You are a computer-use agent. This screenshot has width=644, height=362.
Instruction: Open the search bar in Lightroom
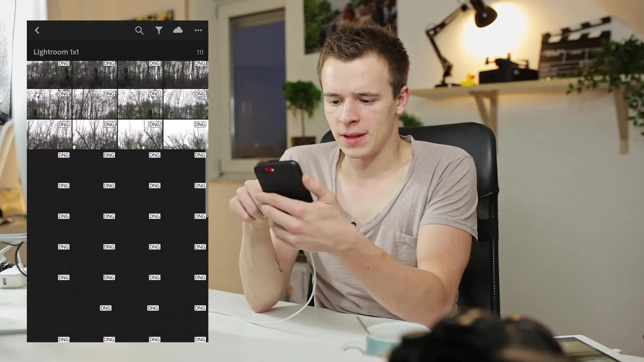pyautogui.click(x=139, y=29)
